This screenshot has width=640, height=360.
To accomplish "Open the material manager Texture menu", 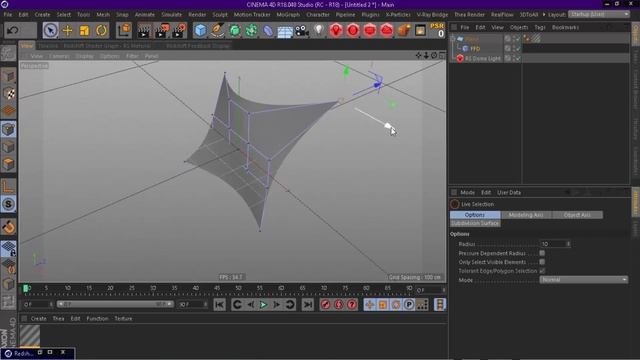I will click(x=123, y=318).
